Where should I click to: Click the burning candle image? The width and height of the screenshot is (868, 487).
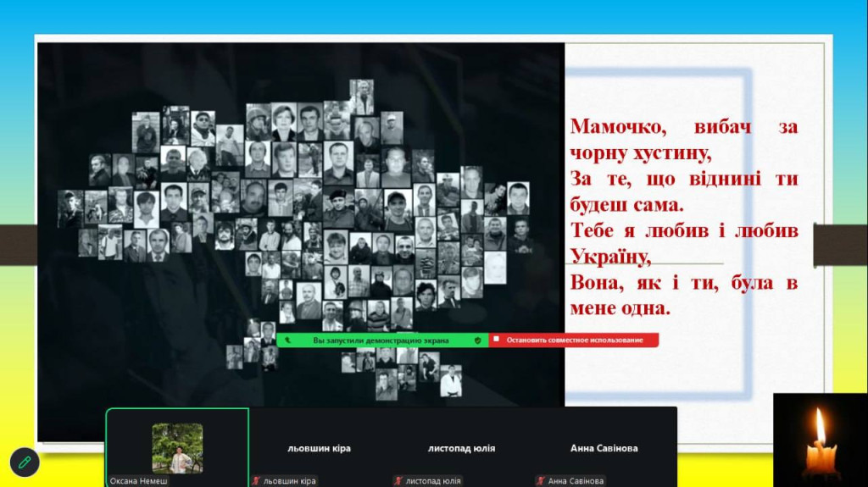tap(820, 440)
